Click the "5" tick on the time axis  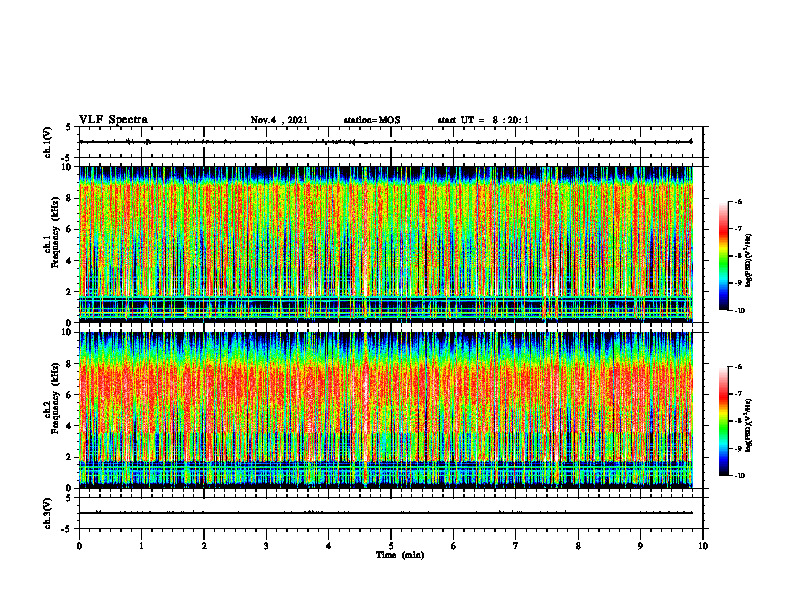[x=391, y=546]
